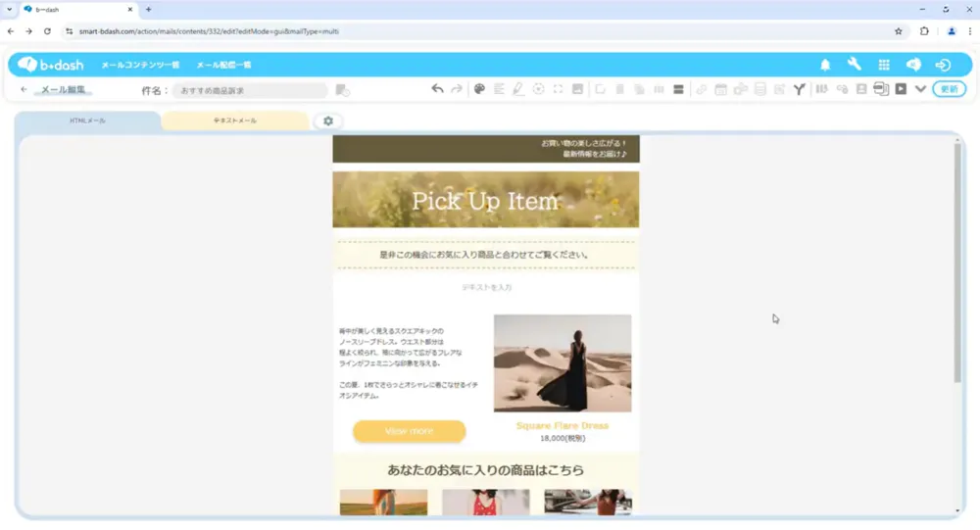This screenshot has width=980, height=530.
Task: Click the column layout icon
Action: tap(659, 89)
